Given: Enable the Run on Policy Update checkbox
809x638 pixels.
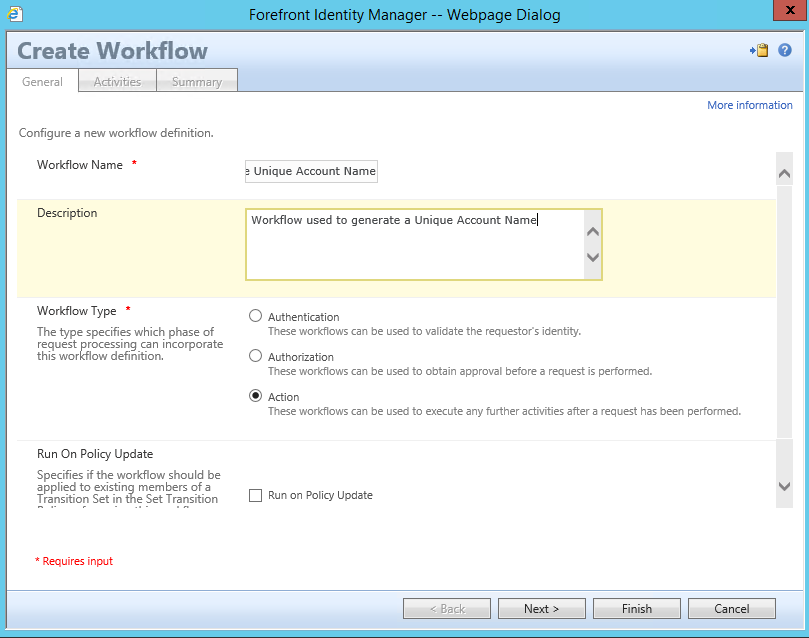Looking at the screenshot, I should (255, 495).
